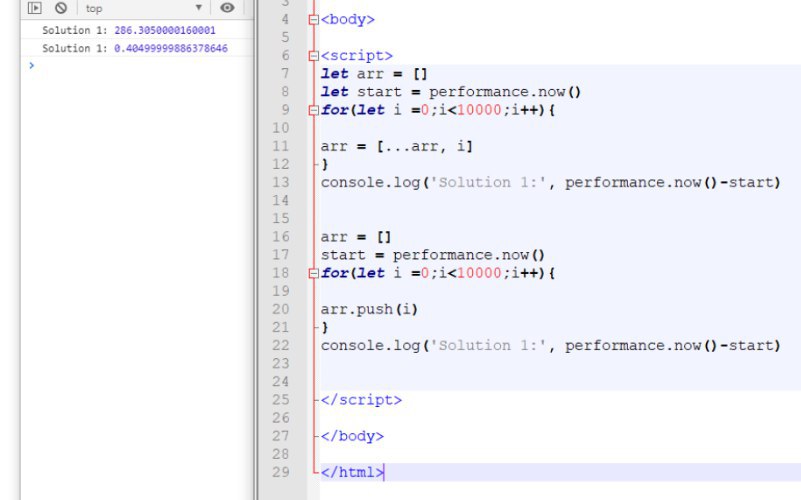This screenshot has width=801, height=500.
Task: Click line number 22 in the gutter
Action: point(280,346)
